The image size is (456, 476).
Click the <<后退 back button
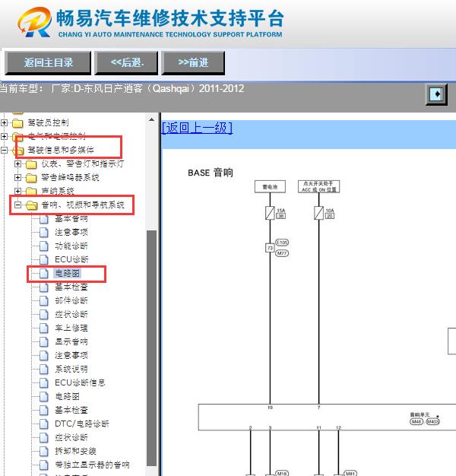126,63
